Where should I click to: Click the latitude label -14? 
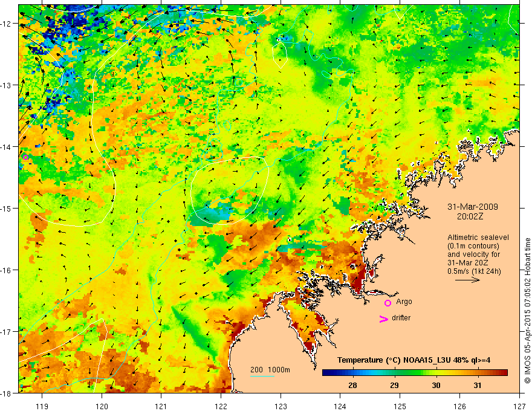click(x=7, y=147)
